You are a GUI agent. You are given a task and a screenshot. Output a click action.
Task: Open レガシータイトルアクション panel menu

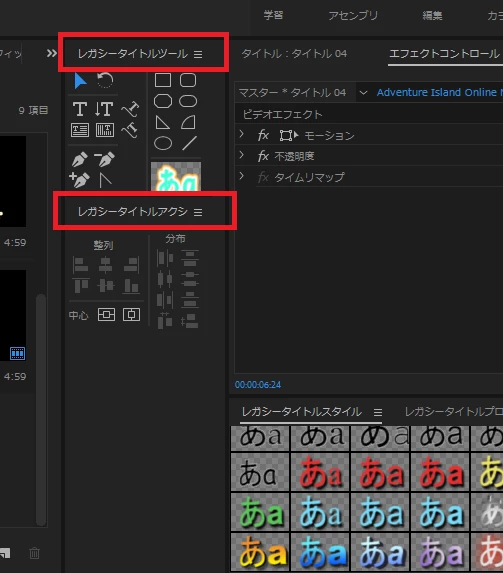198,212
